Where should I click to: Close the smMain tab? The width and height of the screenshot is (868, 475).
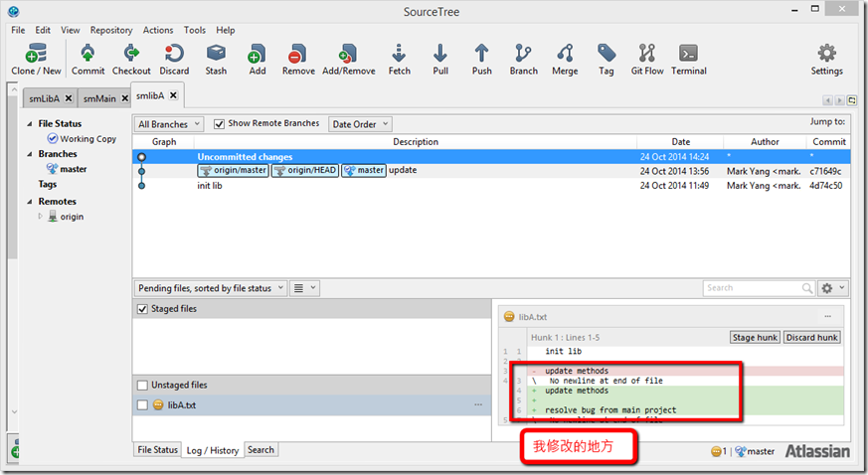coord(125,97)
